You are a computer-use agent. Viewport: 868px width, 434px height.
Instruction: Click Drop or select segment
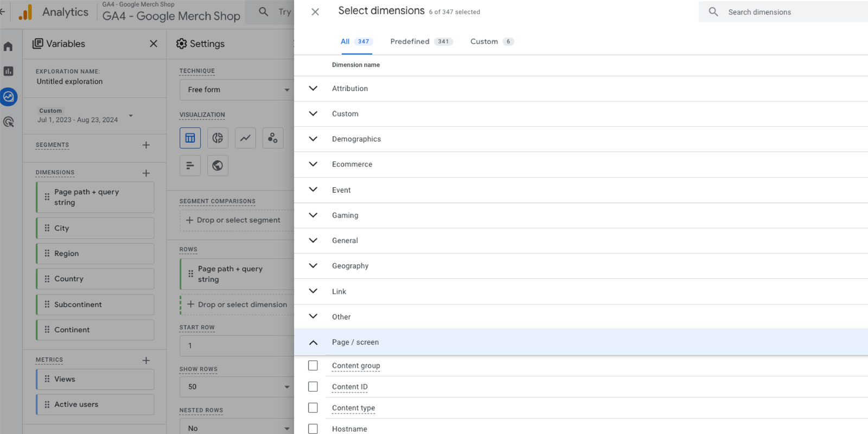(x=237, y=220)
